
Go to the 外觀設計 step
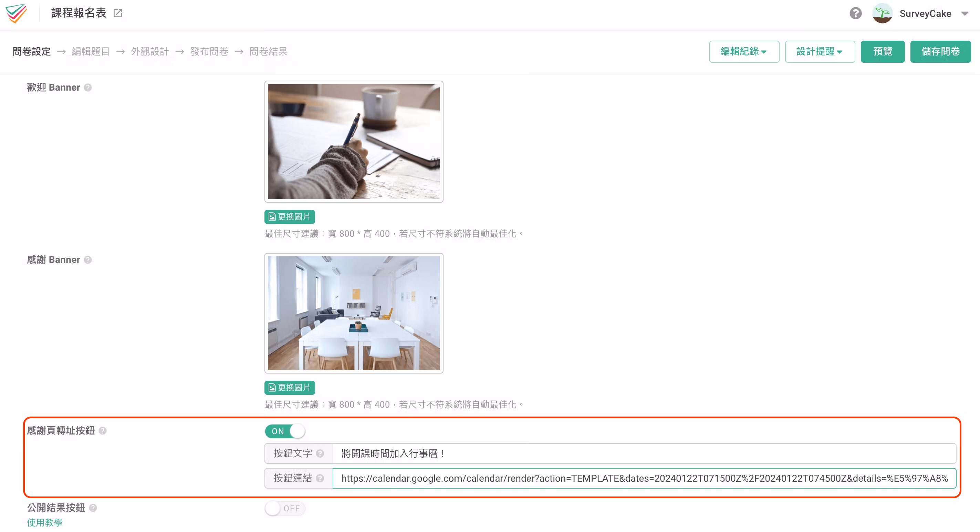point(150,51)
